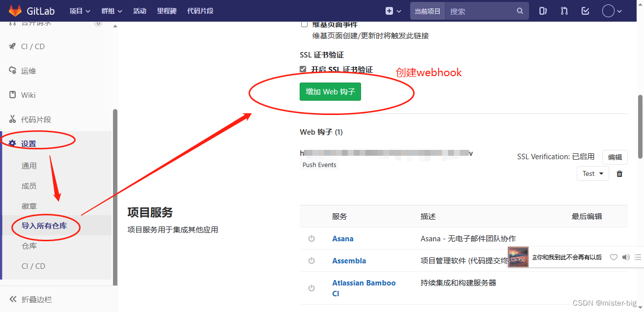644x312 pixels.
Task: Click the GitLab fox logo
Action: (15, 10)
